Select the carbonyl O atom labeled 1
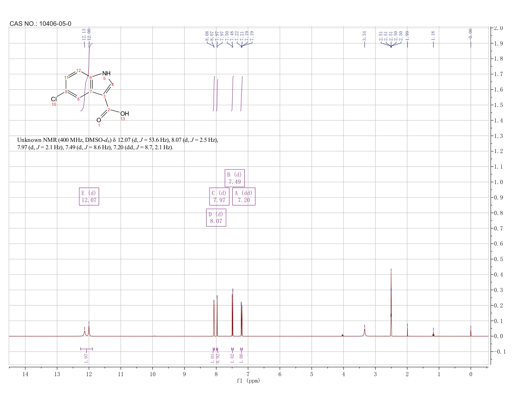This screenshot has width=532, height=411. [x=99, y=120]
